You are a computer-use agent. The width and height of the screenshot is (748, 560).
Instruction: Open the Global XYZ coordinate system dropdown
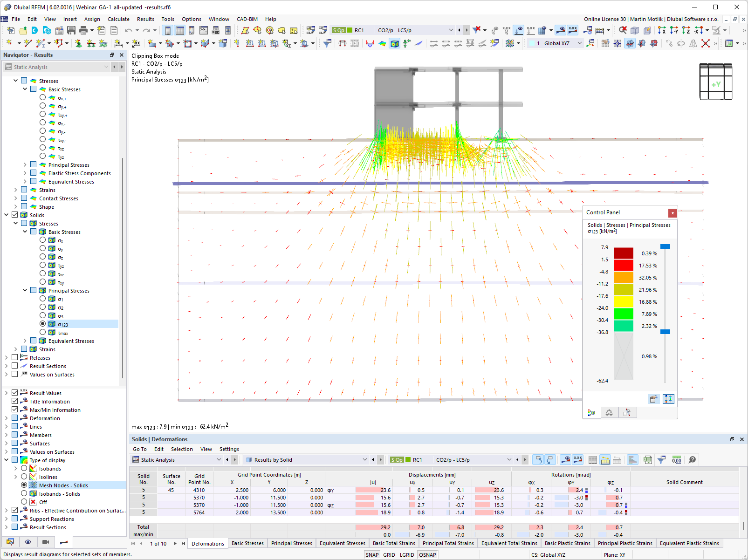point(580,43)
